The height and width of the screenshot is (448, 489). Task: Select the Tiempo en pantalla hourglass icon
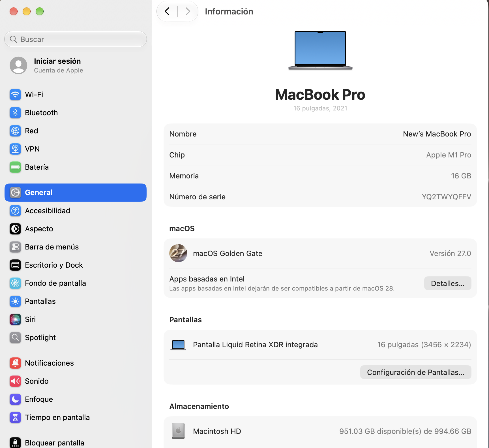(x=15, y=417)
